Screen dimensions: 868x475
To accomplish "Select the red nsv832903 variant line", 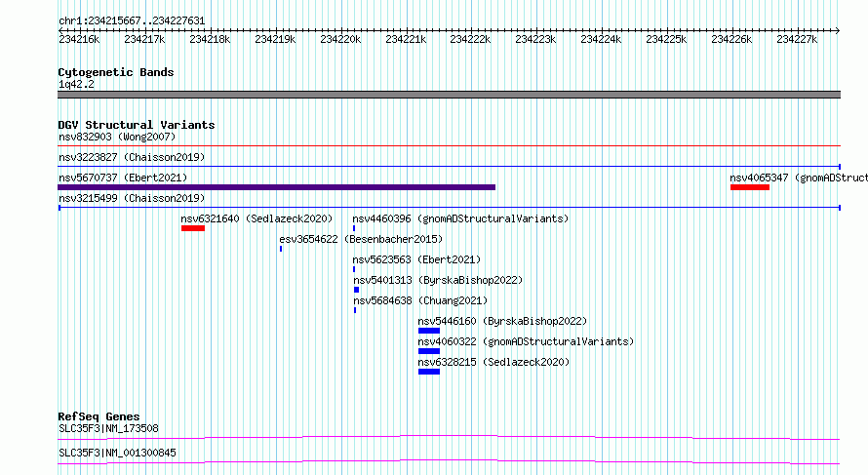I will (449, 146).
